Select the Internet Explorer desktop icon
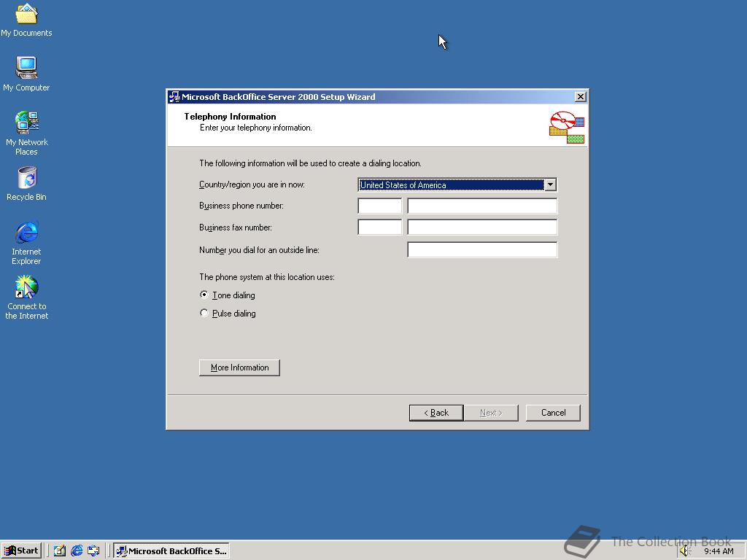 (x=26, y=243)
